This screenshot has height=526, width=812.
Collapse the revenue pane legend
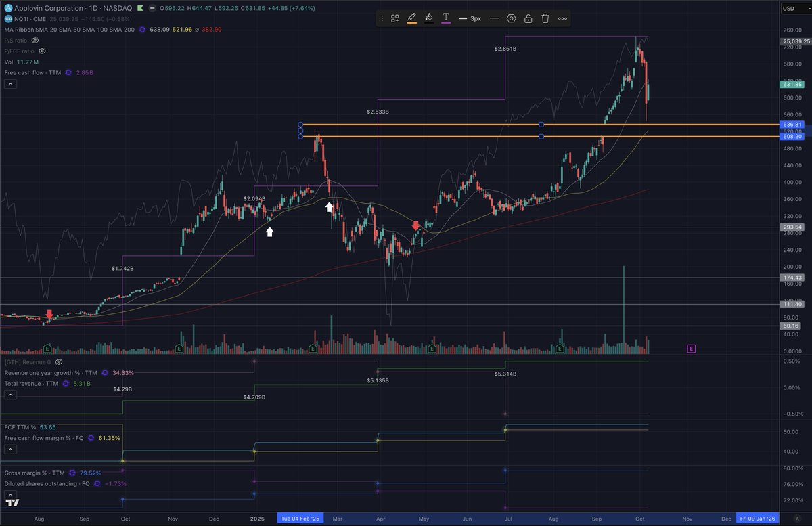click(x=9, y=395)
